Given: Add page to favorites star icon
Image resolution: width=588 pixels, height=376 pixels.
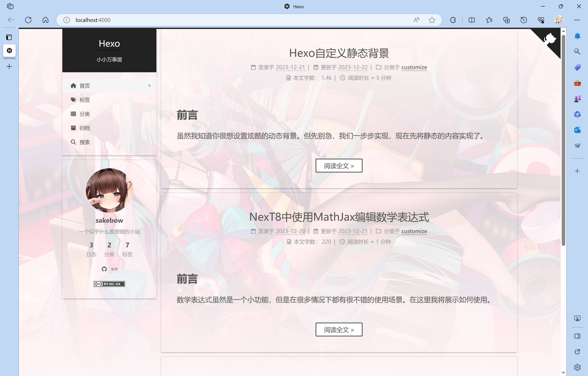Looking at the screenshot, I should click(432, 20).
